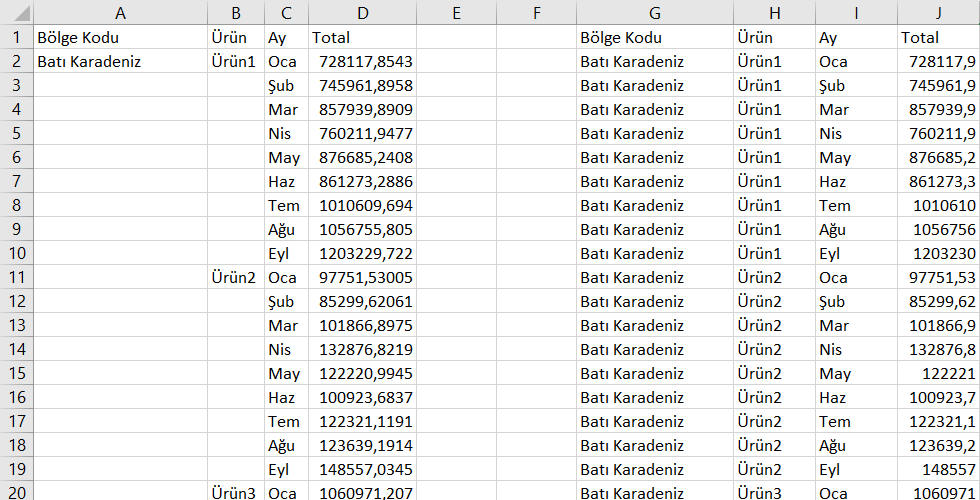Click empty cell E5
The width and height of the screenshot is (980, 500).
[456, 133]
